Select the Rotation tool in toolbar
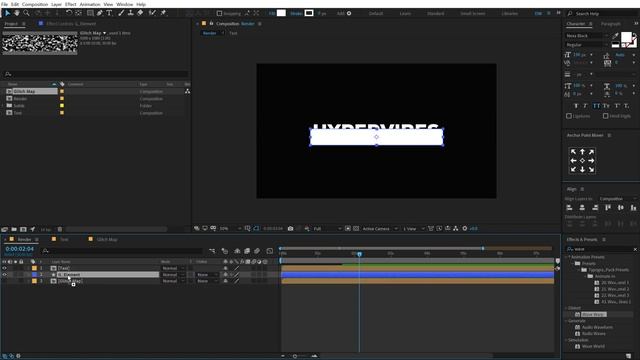The height and width of the screenshot is (360, 640). (69, 13)
